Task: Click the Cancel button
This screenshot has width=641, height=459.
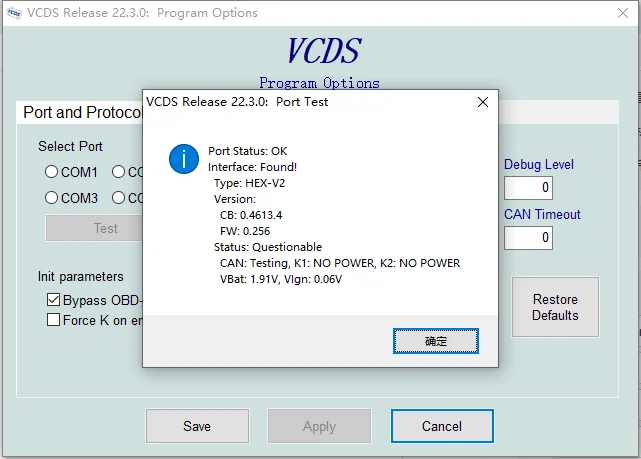Action: [442, 426]
